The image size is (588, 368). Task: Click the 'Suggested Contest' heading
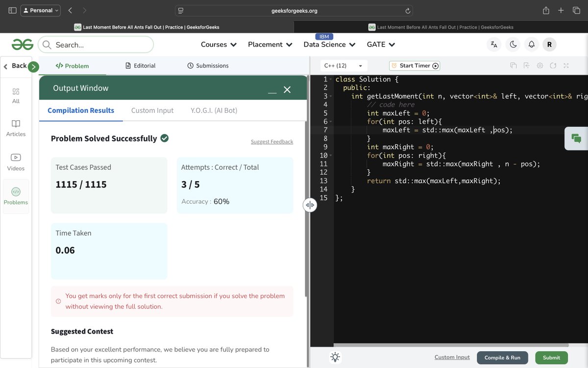tap(82, 332)
